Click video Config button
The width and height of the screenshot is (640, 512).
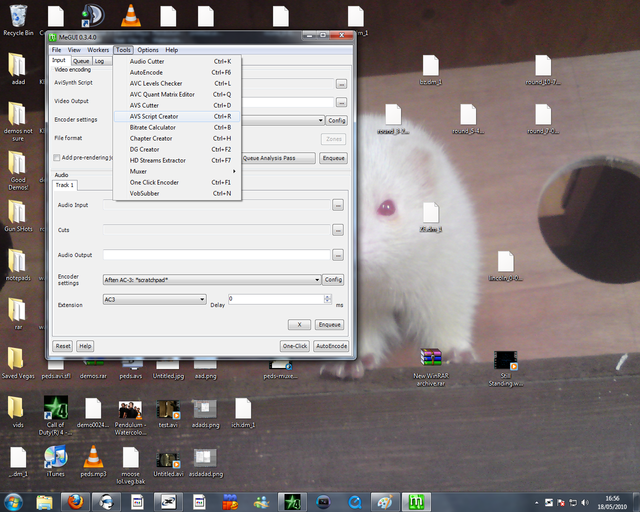(x=337, y=120)
